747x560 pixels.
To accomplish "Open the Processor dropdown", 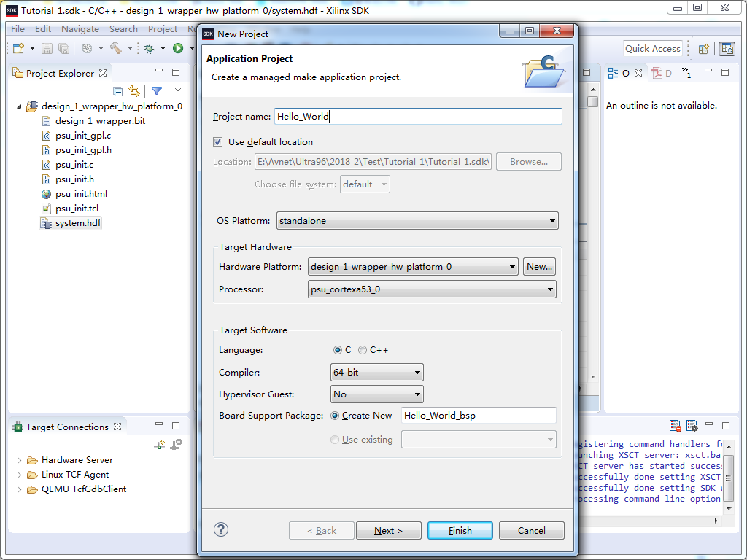I will click(432, 289).
